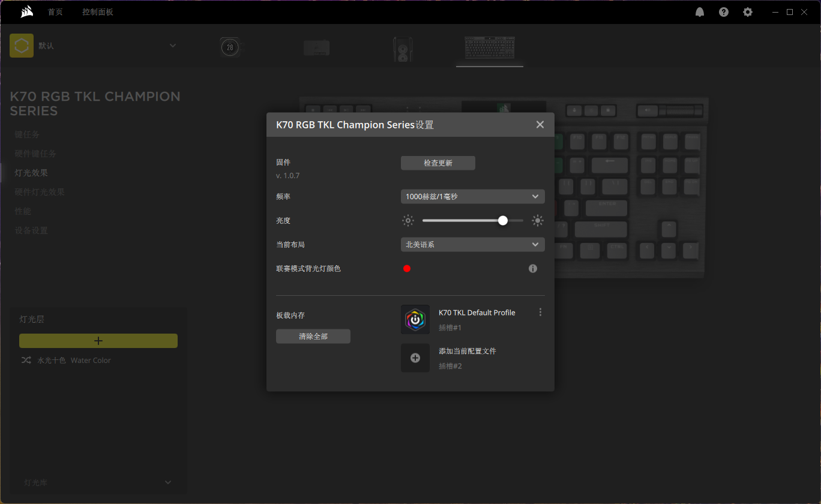This screenshot has height=504, width=821.
Task: Select the graphics card device icon
Action: [316, 47]
